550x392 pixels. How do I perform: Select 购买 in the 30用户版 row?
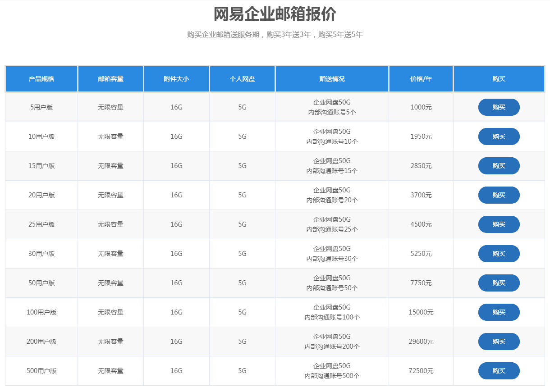[499, 254]
